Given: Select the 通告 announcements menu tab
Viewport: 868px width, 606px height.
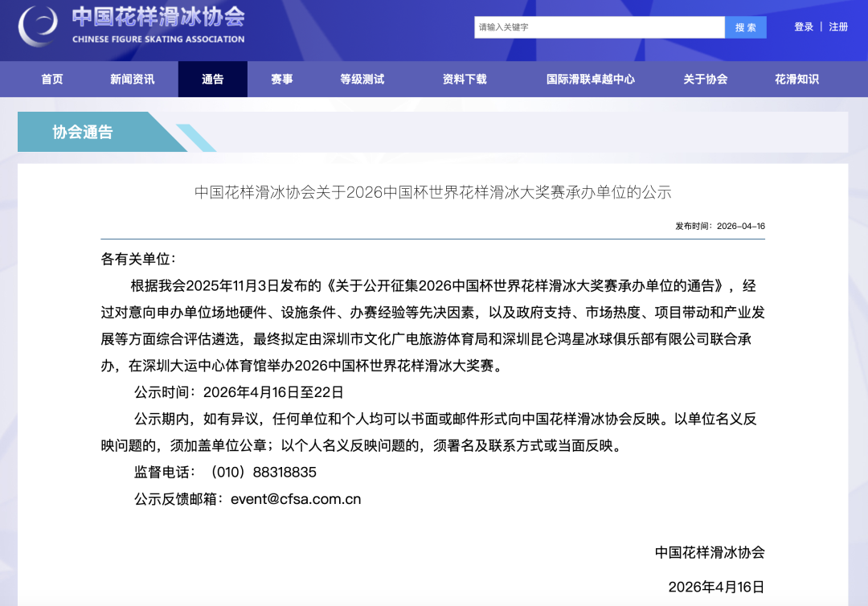Looking at the screenshot, I should [213, 80].
